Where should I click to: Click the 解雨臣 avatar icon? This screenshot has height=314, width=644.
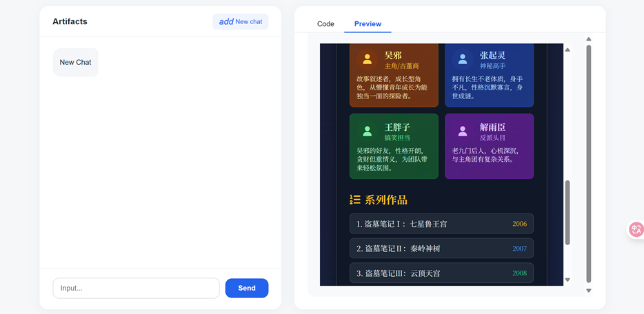[x=463, y=131]
